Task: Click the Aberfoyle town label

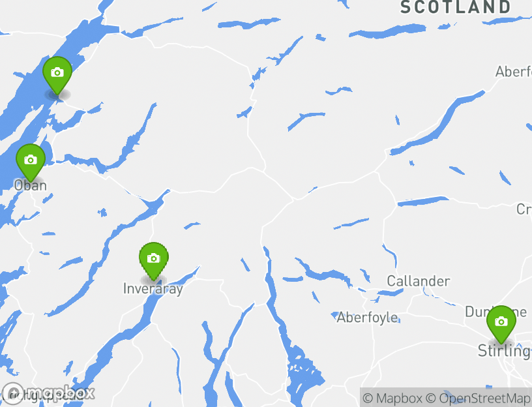Action: point(367,318)
